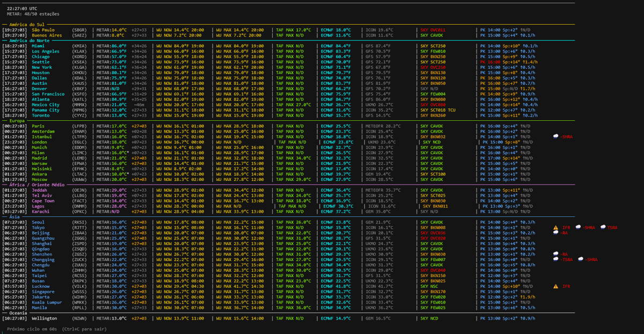Click the IFR warning triangle on Tokyo row
Screen dimensions: 644x334
[556, 228]
